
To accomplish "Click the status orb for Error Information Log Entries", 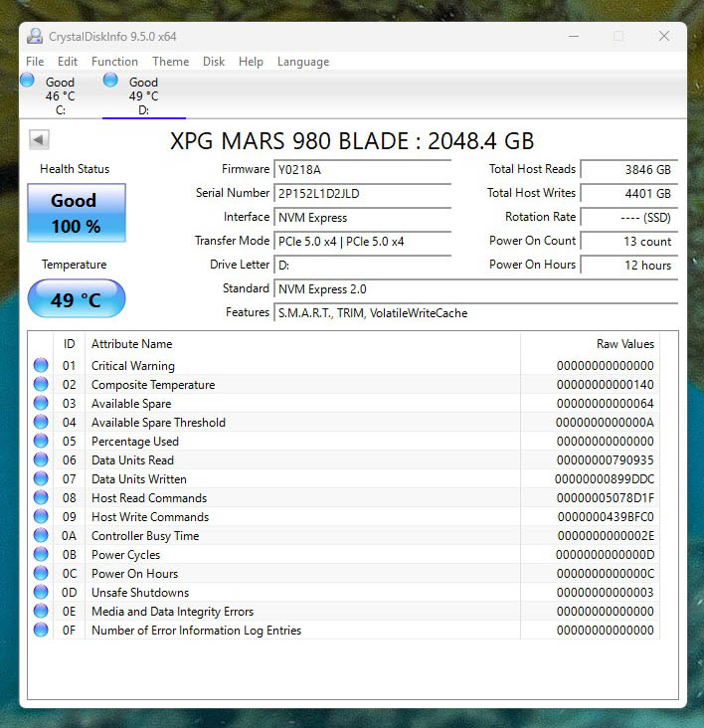I will point(41,630).
